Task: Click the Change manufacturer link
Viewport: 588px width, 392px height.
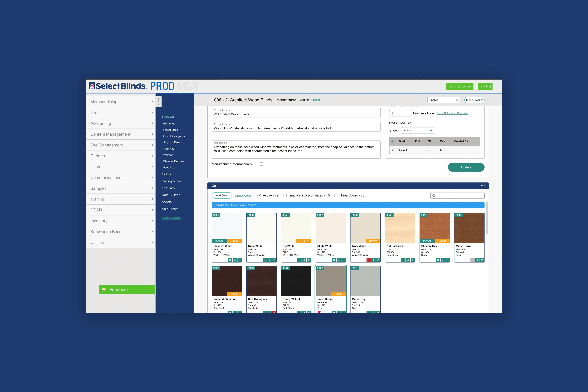Action: (316, 100)
